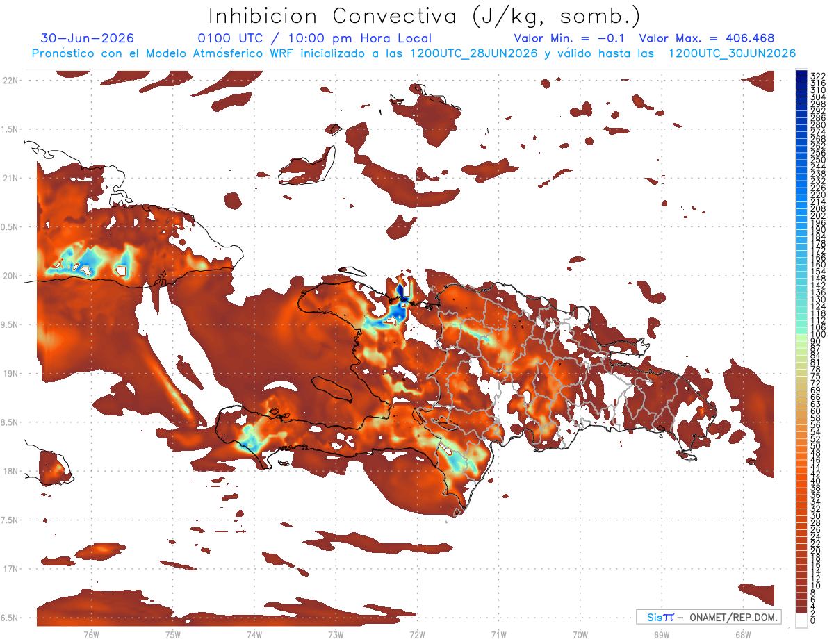Click the "74W" longitude label

click(254, 634)
